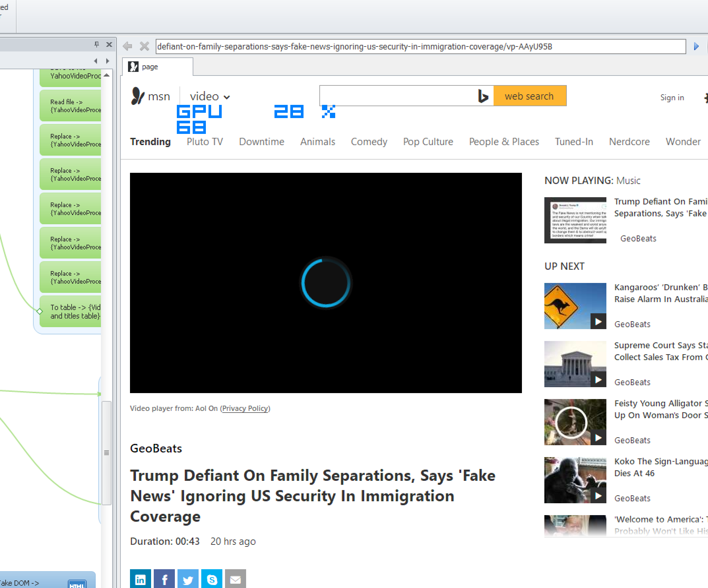Click the Koko gorilla thumbnail
The height and width of the screenshot is (588, 708).
[x=575, y=480]
